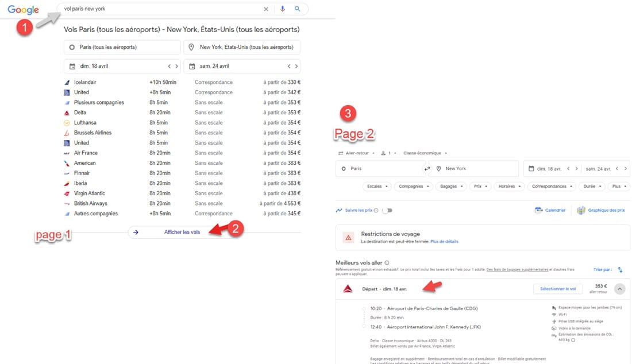Click the Virgin Atlantic airline logo
The height and width of the screenshot is (364, 632).
pyautogui.click(x=67, y=193)
